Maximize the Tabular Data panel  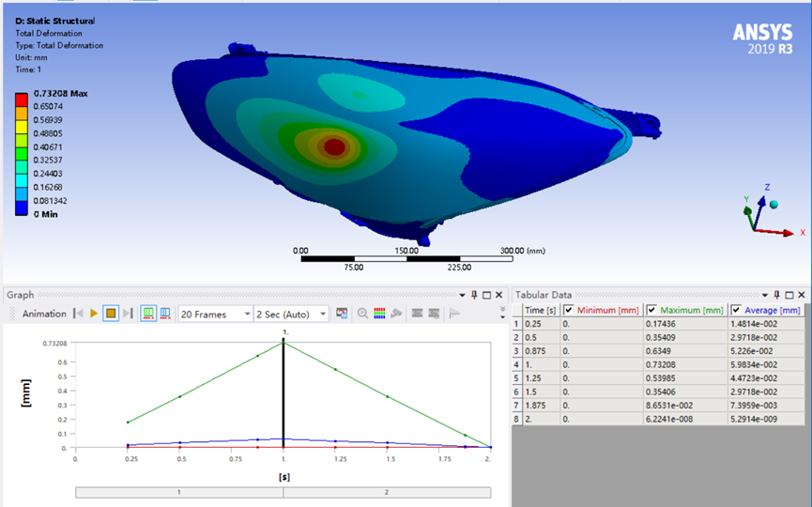click(789, 295)
